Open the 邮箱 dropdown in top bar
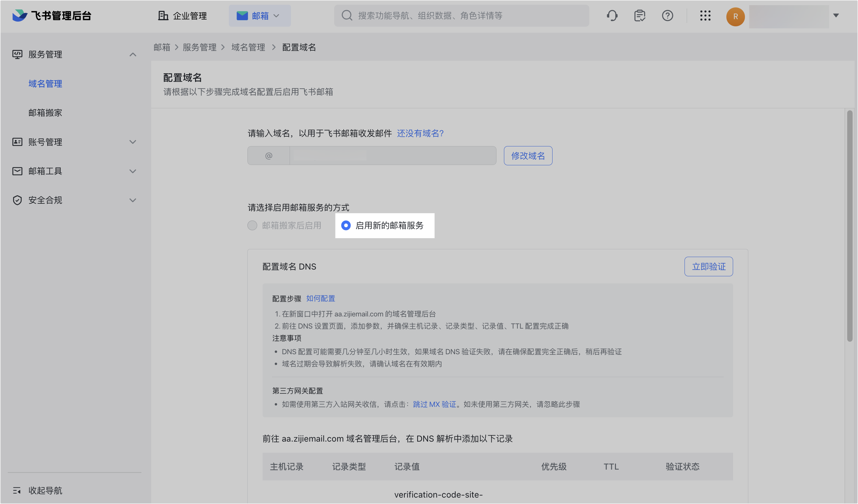 coord(260,16)
